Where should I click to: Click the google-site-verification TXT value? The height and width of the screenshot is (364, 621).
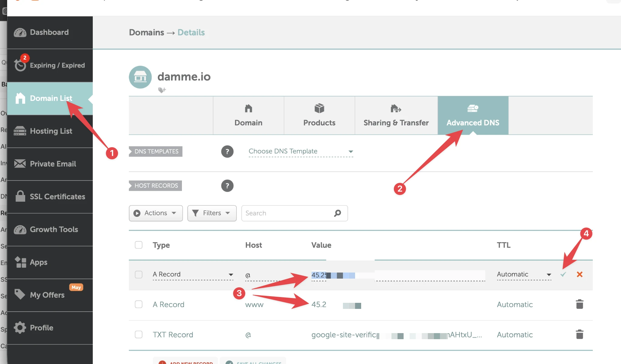(x=397, y=335)
